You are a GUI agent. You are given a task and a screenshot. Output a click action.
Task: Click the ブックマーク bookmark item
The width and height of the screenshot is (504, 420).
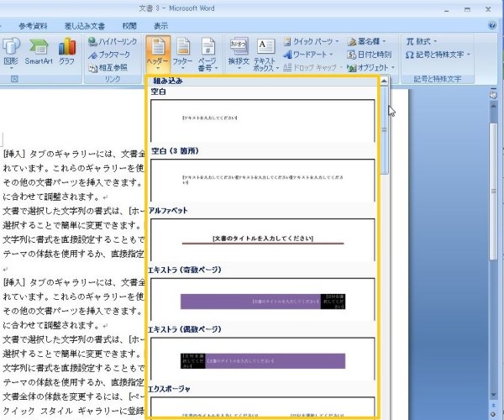click(110, 53)
